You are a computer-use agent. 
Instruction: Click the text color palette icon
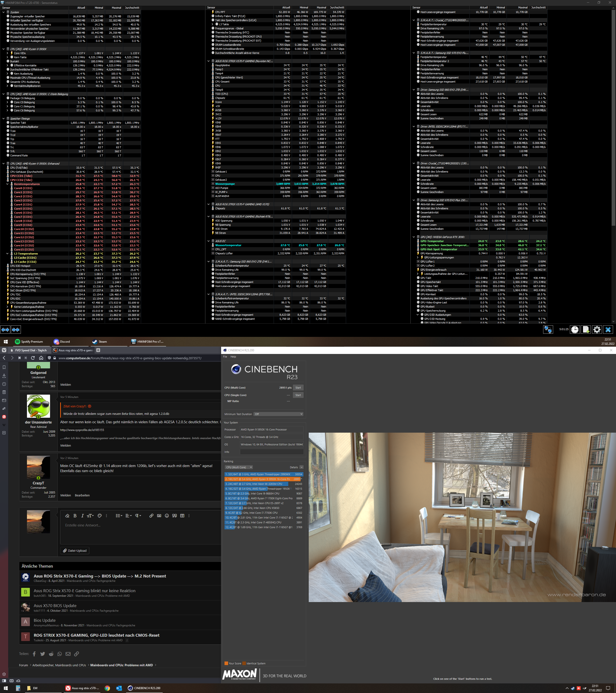tap(100, 516)
